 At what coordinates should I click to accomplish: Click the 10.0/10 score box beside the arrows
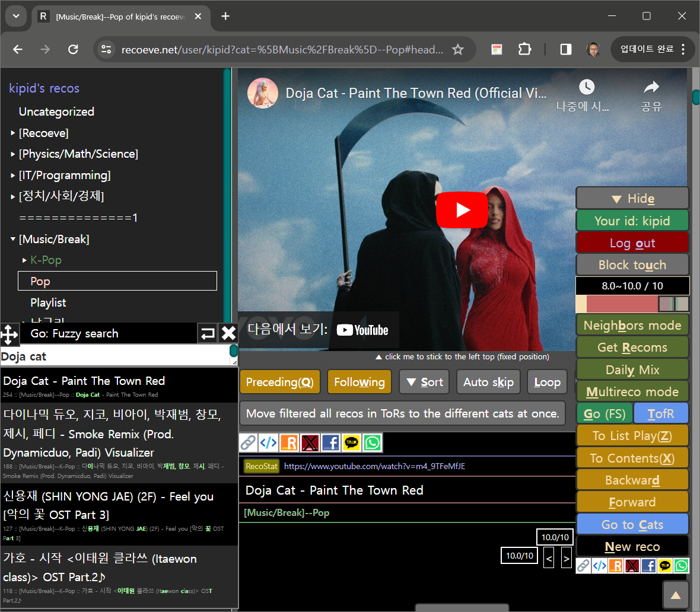point(519,556)
